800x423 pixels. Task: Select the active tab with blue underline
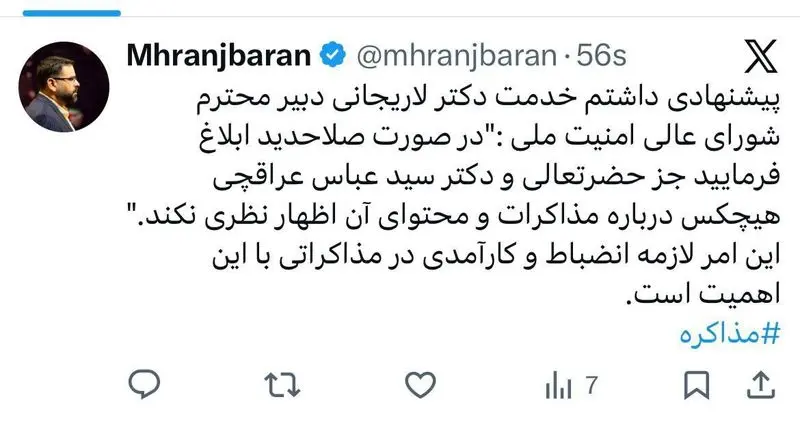pos(72,13)
